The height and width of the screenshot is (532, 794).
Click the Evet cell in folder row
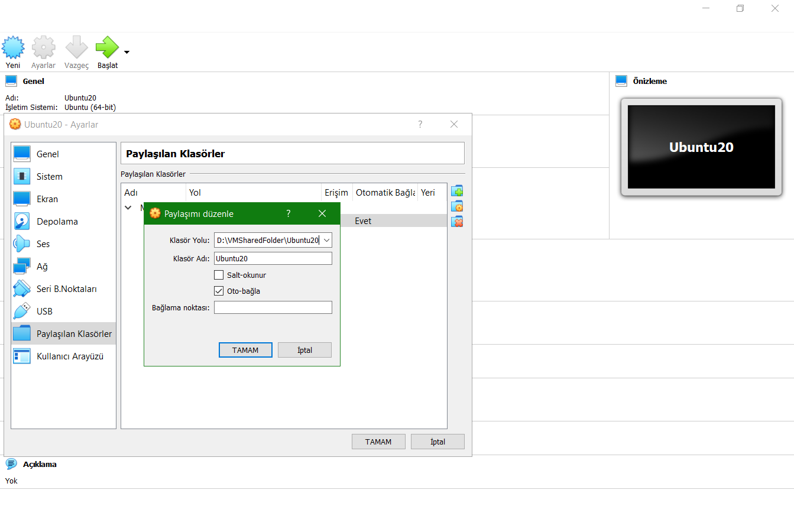point(363,221)
